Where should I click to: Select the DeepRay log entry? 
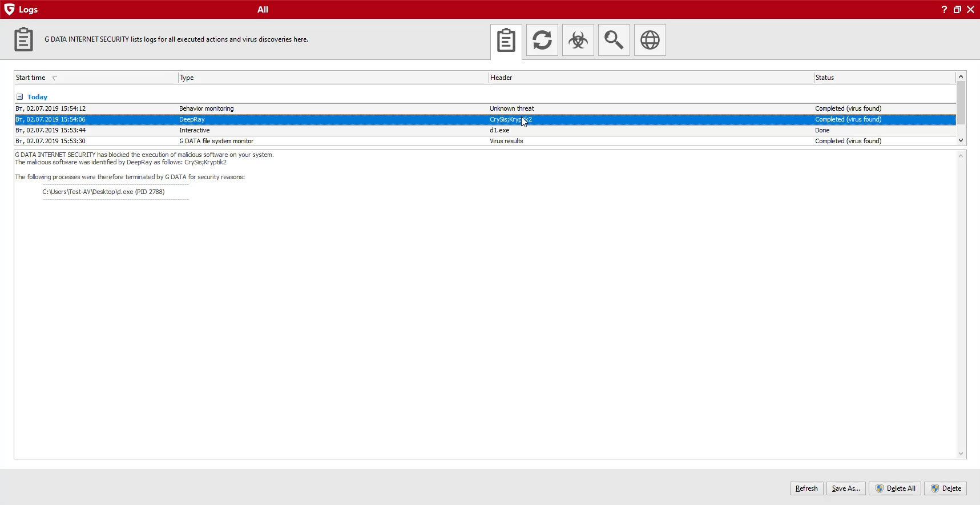(x=485, y=119)
